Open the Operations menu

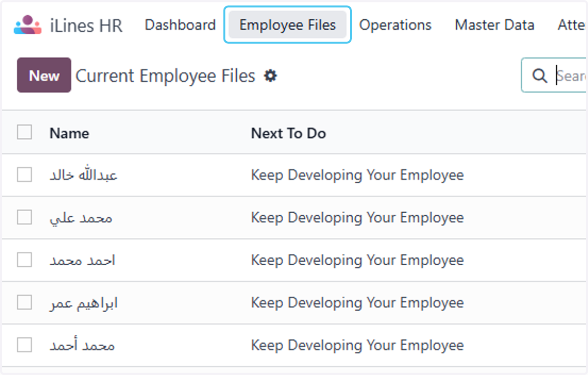point(395,25)
